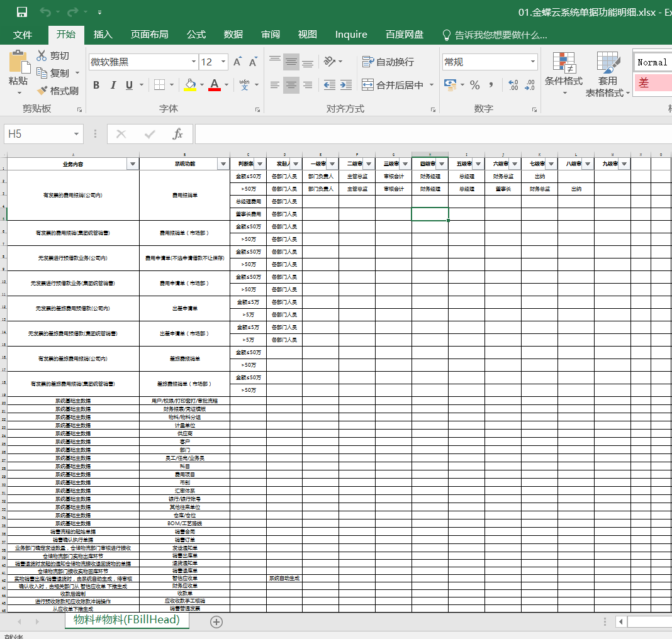Image resolution: width=672 pixels, height=639 pixels.
Task: Toggle Bold formatting
Action: click(x=96, y=85)
